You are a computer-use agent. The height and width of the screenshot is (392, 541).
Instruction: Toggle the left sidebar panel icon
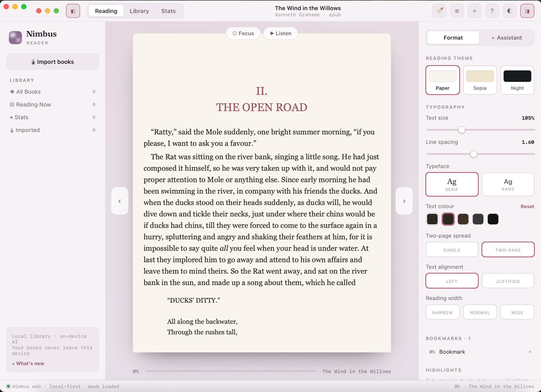coord(73,11)
